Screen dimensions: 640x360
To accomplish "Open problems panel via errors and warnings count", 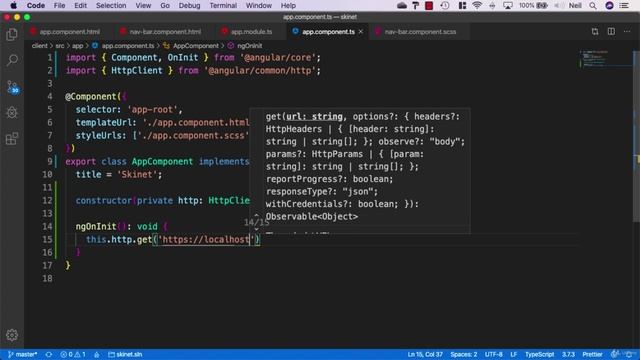I will (x=73, y=354).
